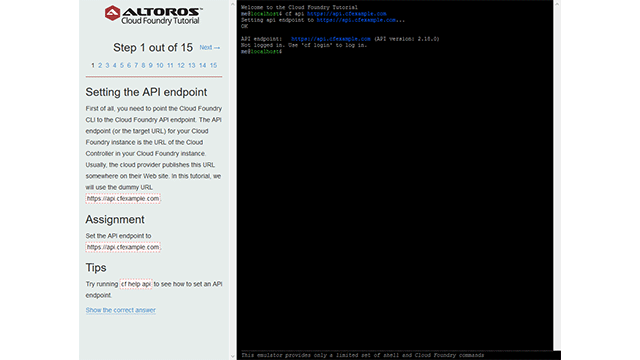Jump to tutorial step 4
640x360 pixels.
pos(115,65)
